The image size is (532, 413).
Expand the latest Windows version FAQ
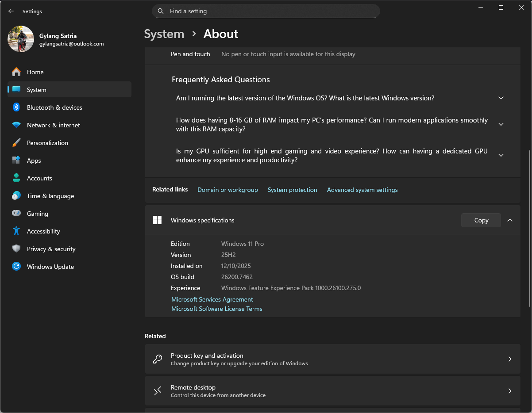pyautogui.click(x=501, y=98)
